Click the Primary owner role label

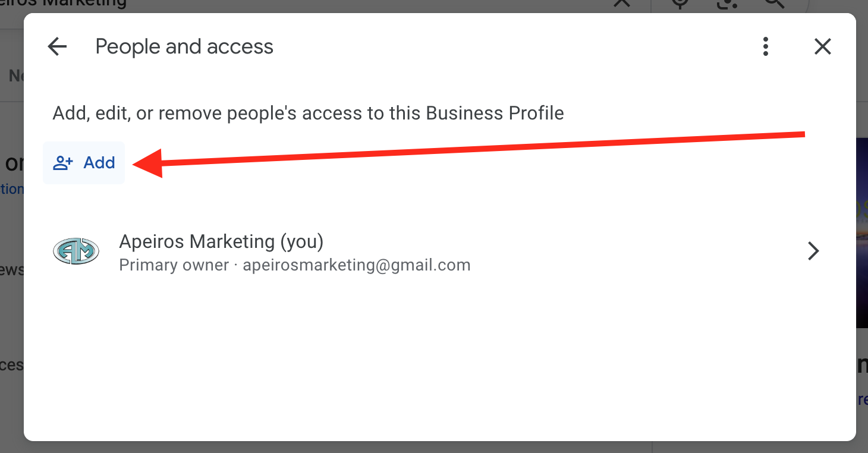(174, 265)
